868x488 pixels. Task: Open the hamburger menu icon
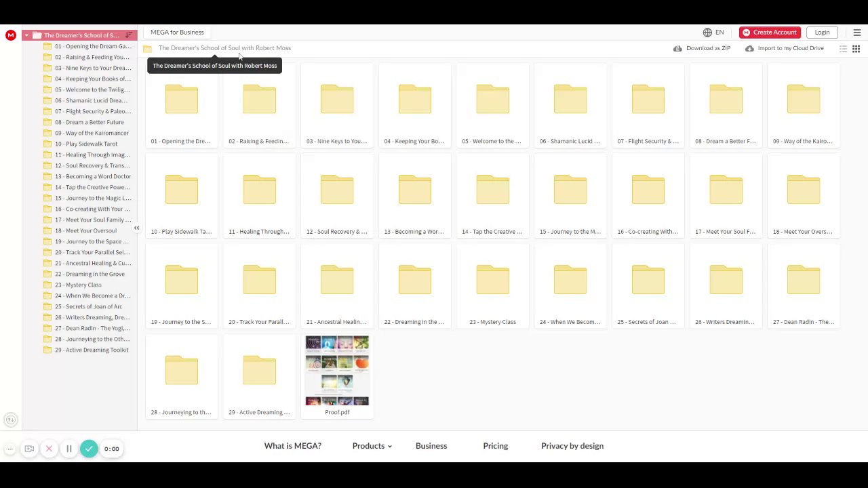click(x=856, y=33)
